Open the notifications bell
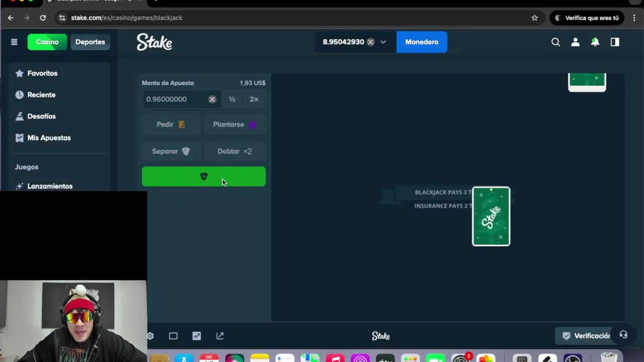 click(x=595, y=42)
